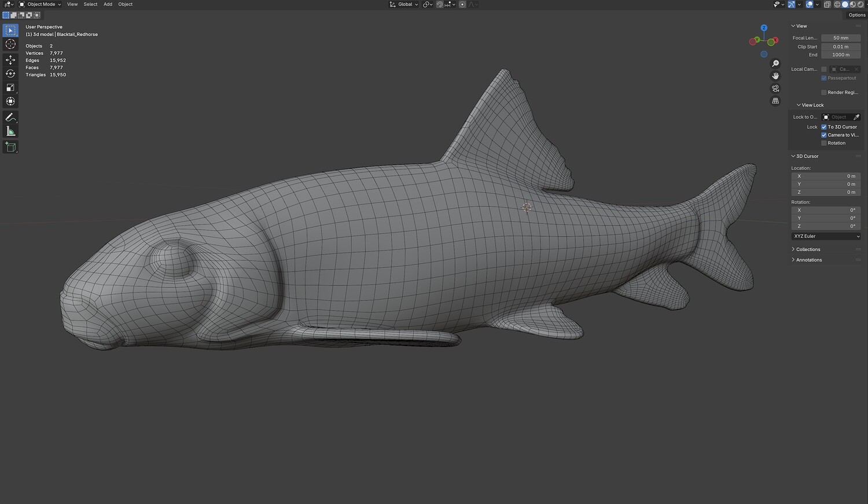Choose the Measure tool
Screen dimensions: 868x504
(x=10, y=131)
